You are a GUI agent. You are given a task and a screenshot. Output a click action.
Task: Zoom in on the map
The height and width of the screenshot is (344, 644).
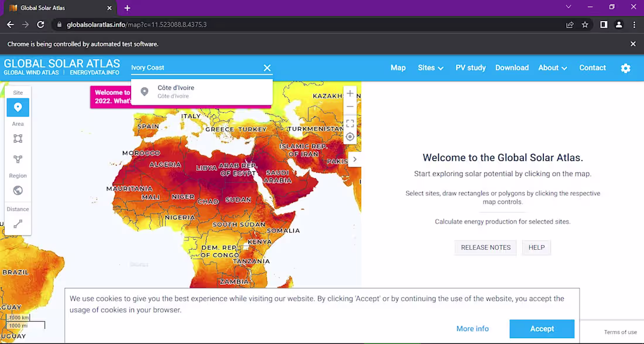[350, 93]
